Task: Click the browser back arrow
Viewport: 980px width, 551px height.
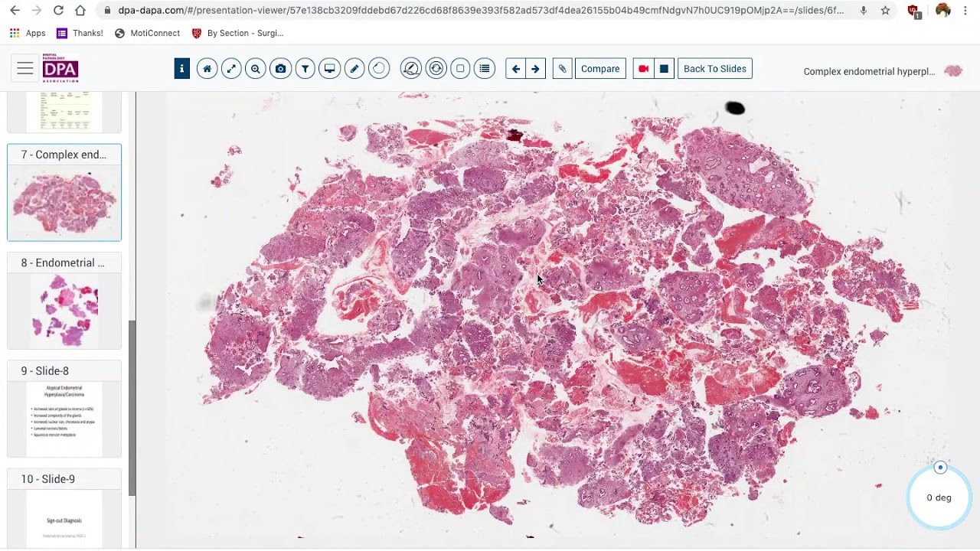Action: (x=15, y=11)
